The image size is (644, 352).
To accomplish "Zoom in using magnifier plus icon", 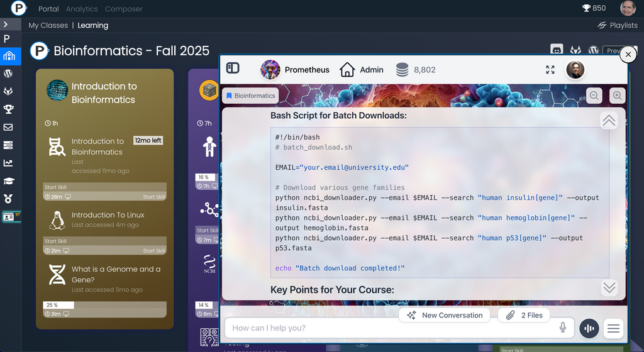I will pos(618,96).
